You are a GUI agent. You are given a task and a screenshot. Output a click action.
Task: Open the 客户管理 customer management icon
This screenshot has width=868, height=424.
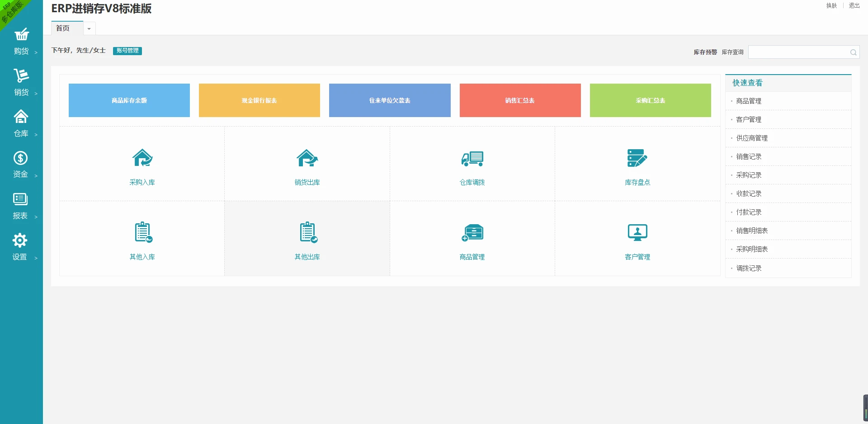point(637,232)
